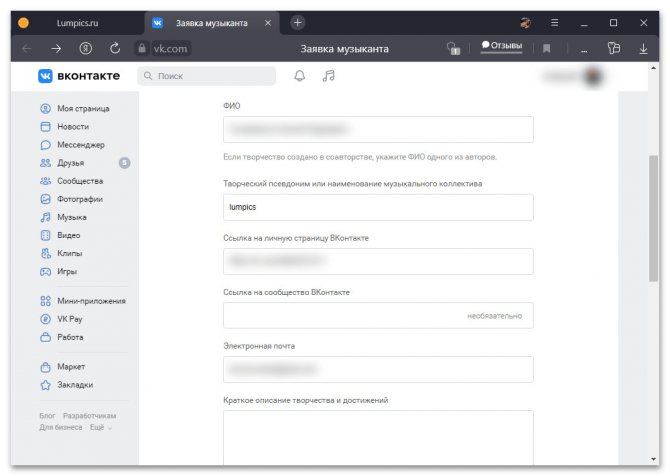Expand the Ещё footer dropdown
This screenshot has width=670, height=476.
(x=101, y=427)
